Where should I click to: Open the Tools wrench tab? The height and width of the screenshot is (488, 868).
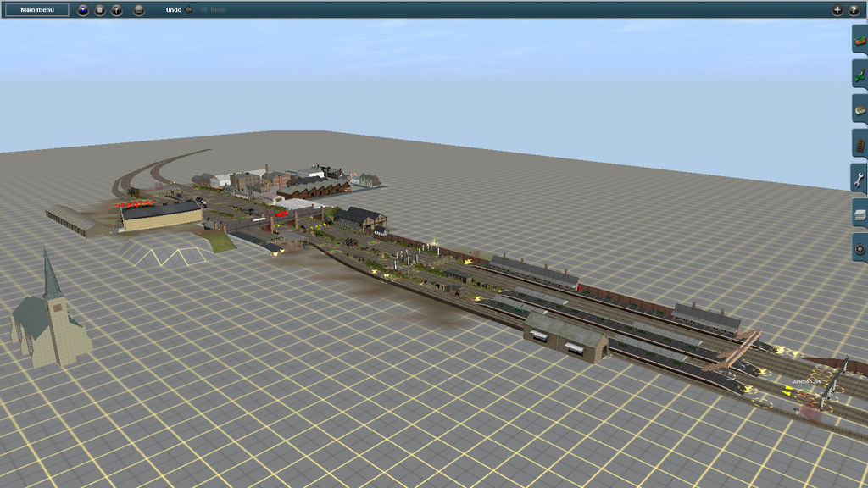click(x=860, y=179)
